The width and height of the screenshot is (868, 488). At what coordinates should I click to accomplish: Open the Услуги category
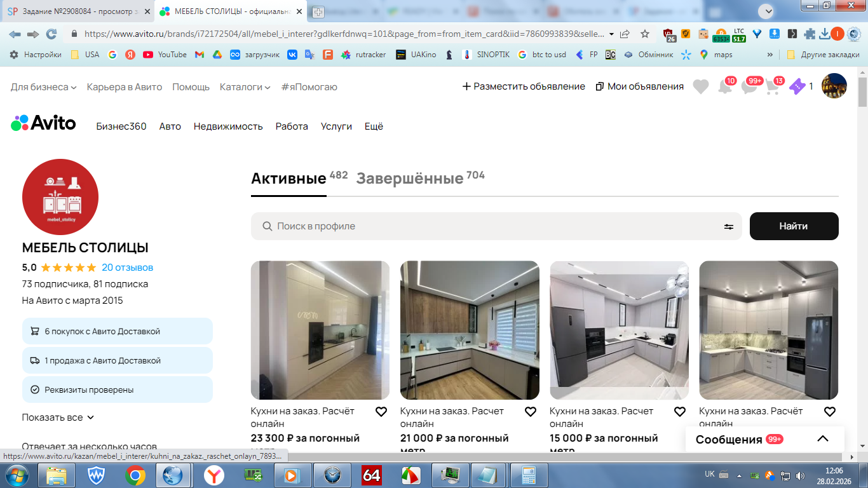click(x=336, y=126)
